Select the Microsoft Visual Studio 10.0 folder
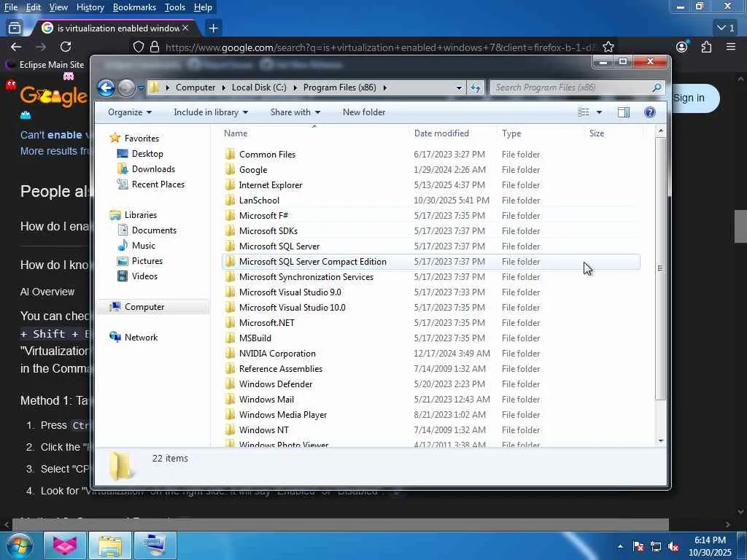Viewport: 747px width, 560px height. click(x=430, y=308)
